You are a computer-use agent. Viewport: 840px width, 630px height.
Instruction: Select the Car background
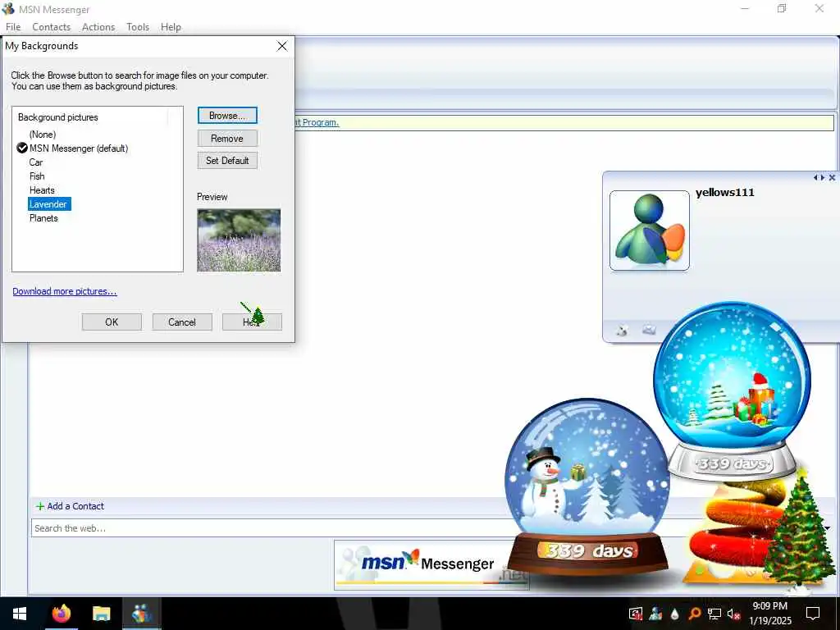tap(36, 162)
